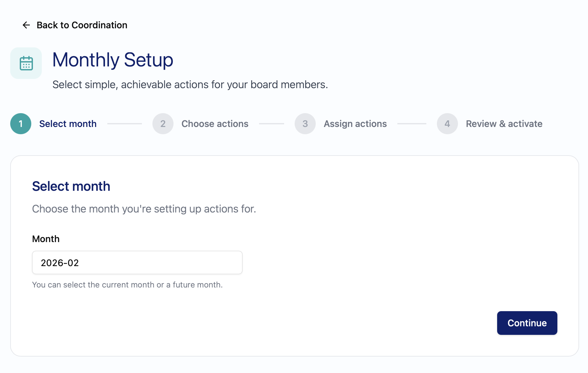This screenshot has width=588, height=373.
Task: Click the board members subtitle text
Action: [x=190, y=85]
